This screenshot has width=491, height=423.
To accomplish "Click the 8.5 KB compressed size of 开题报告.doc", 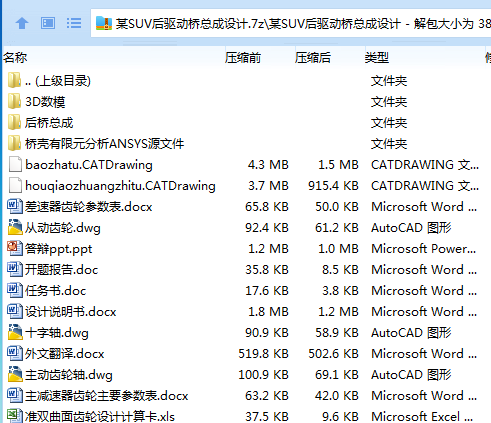I will tap(340, 270).
